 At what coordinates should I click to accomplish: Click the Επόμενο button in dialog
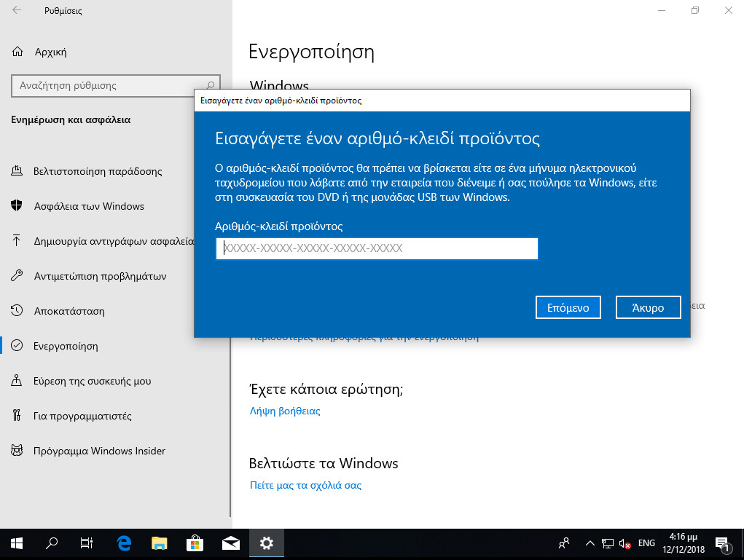[568, 307]
